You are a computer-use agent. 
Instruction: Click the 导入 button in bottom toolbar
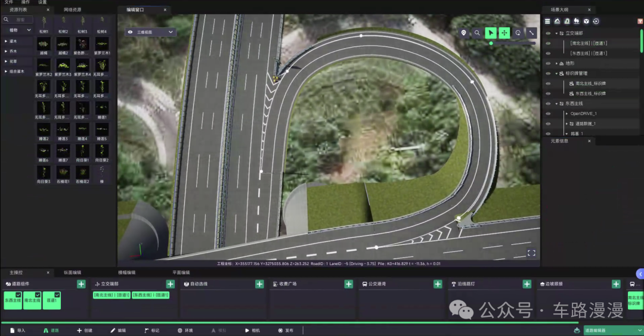(x=18, y=330)
